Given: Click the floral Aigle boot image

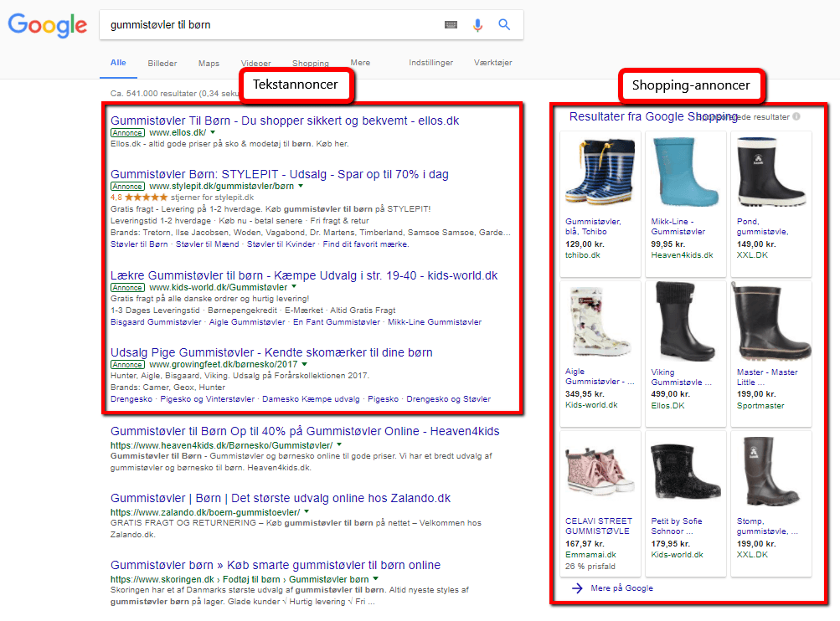Looking at the screenshot, I should click(x=600, y=321).
